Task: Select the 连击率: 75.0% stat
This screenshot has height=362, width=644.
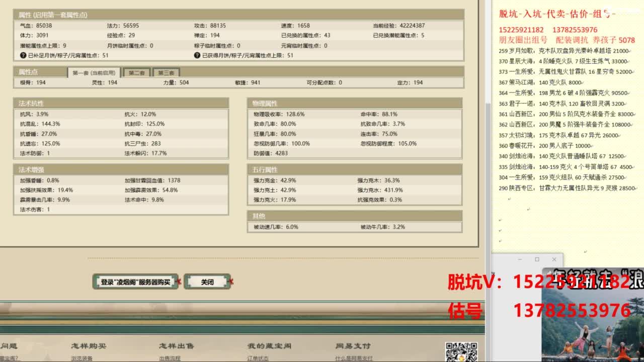Action: (379, 134)
